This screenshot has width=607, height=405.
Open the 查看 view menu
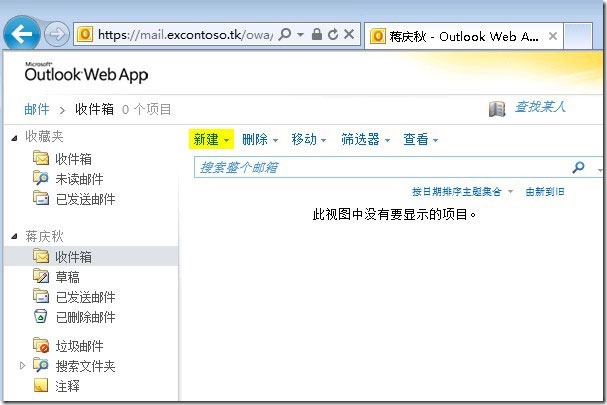pyautogui.click(x=421, y=140)
